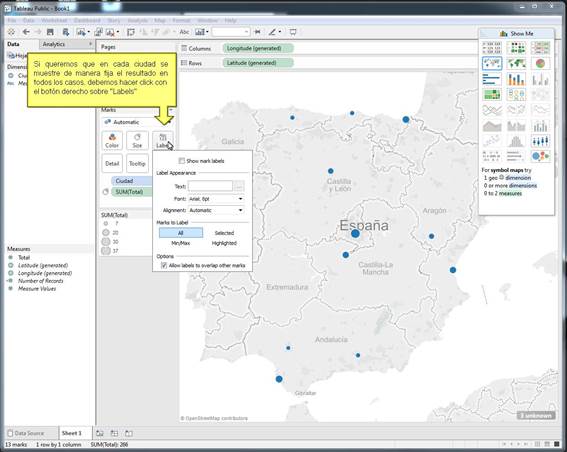Viewport: 567px width, 452px height.
Task: Uncheck Allow labels to overlap other marks
Action: click(x=164, y=265)
